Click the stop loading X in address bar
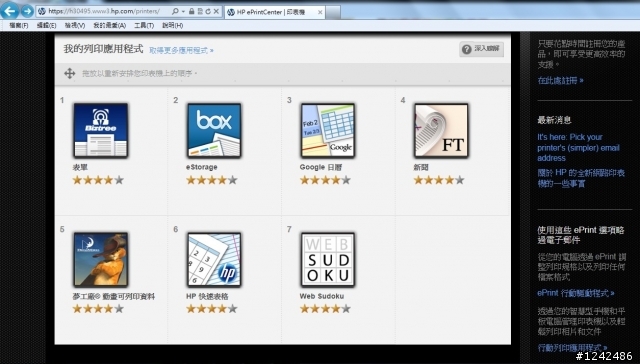640x364 pixels. 216,11
